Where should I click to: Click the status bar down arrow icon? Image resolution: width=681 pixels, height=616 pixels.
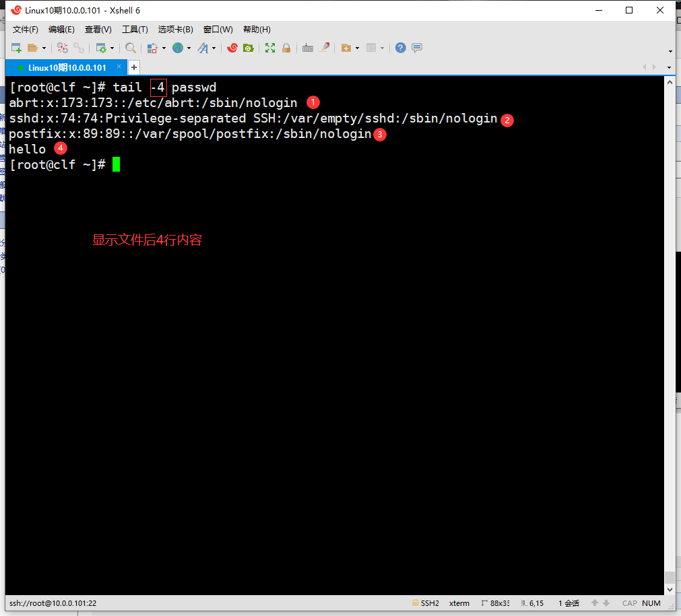pos(606,603)
